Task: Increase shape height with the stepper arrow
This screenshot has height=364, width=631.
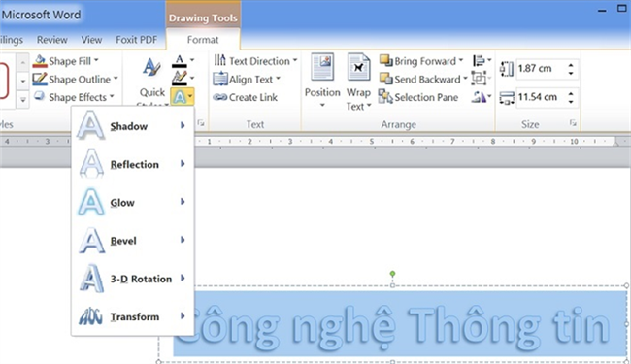Action: (x=571, y=65)
